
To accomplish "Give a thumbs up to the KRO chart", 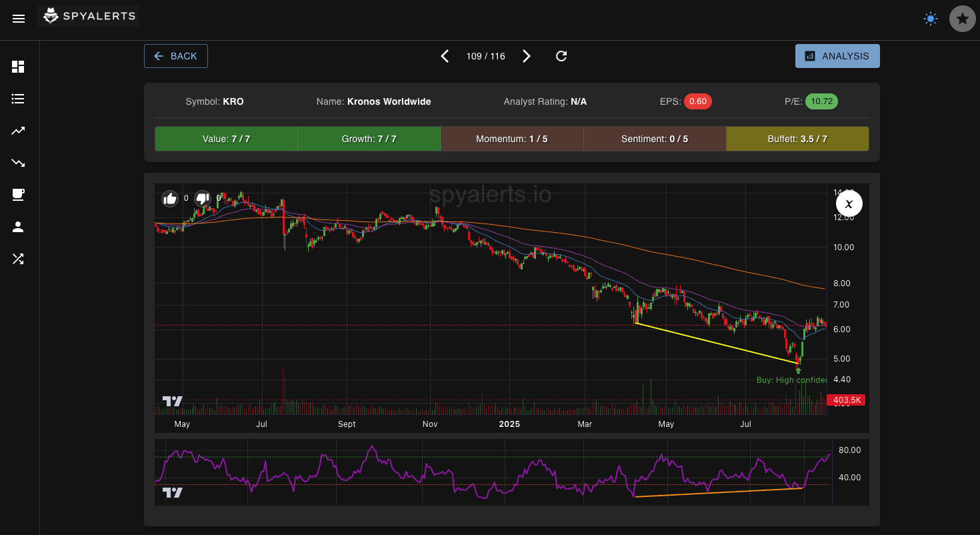I will (x=170, y=198).
